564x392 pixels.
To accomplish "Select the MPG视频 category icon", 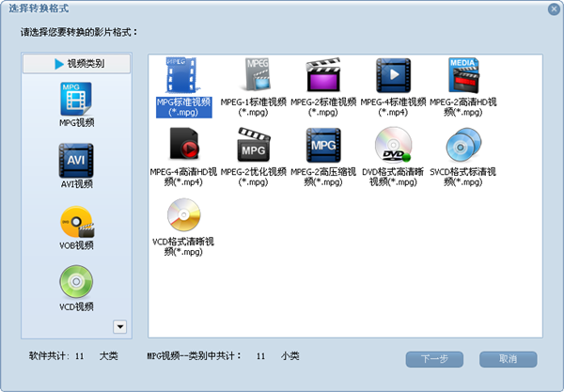I will [x=76, y=100].
